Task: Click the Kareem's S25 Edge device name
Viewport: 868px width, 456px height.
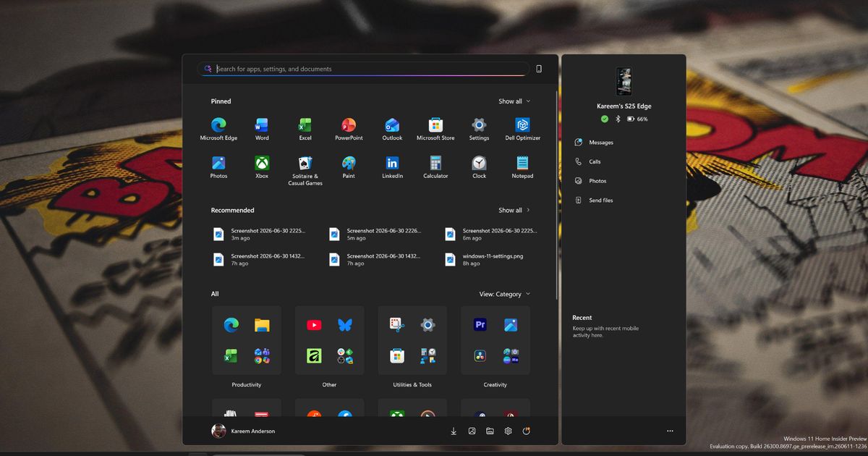Action: (624, 106)
